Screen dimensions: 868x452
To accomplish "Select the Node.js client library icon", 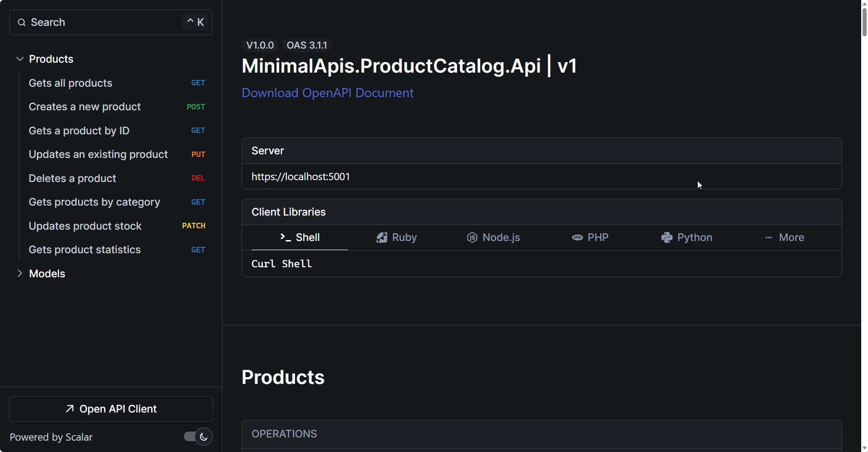I will click(x=472, y=237).
